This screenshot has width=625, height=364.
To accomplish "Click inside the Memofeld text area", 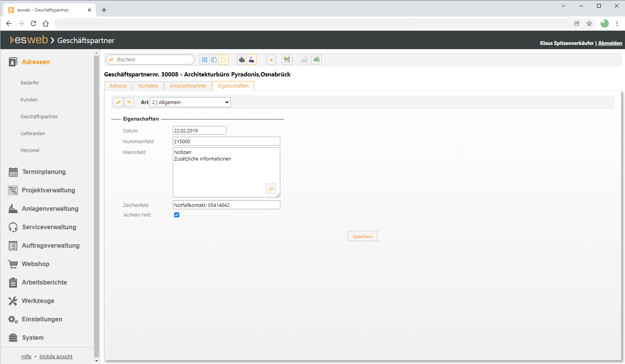I will [x=227, y=172].
